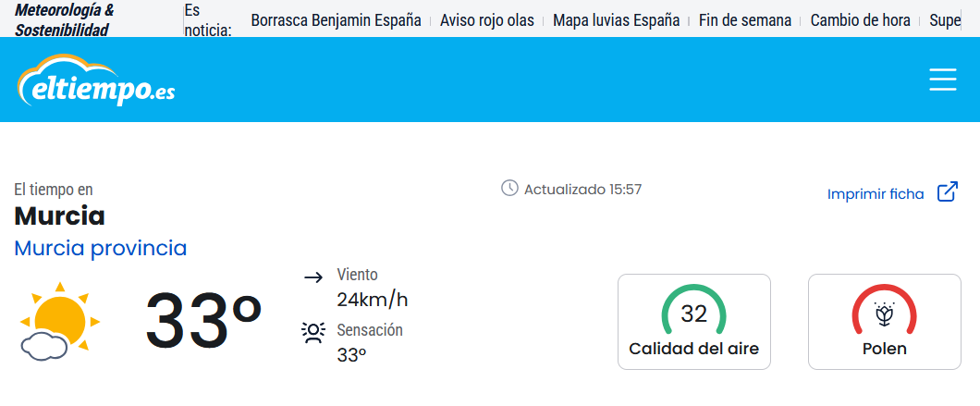The height and width of the screenshot is (406, 980).
Task: Click the Imprimir ficha link
Action: point(876,193)
